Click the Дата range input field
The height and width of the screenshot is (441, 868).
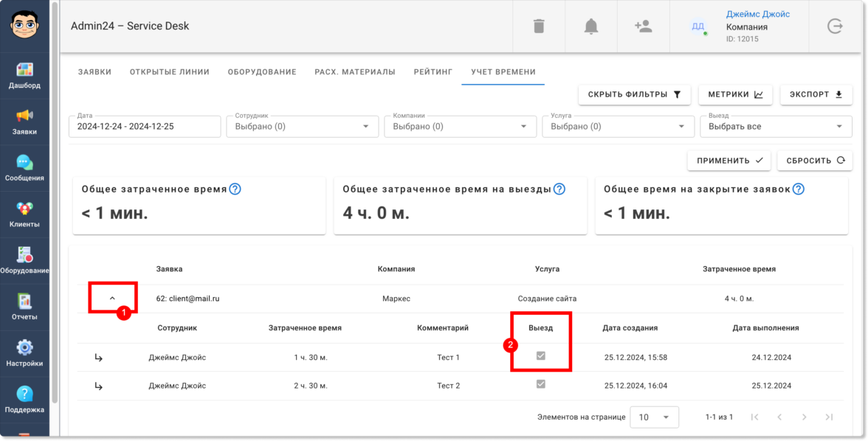click(145, 127)
